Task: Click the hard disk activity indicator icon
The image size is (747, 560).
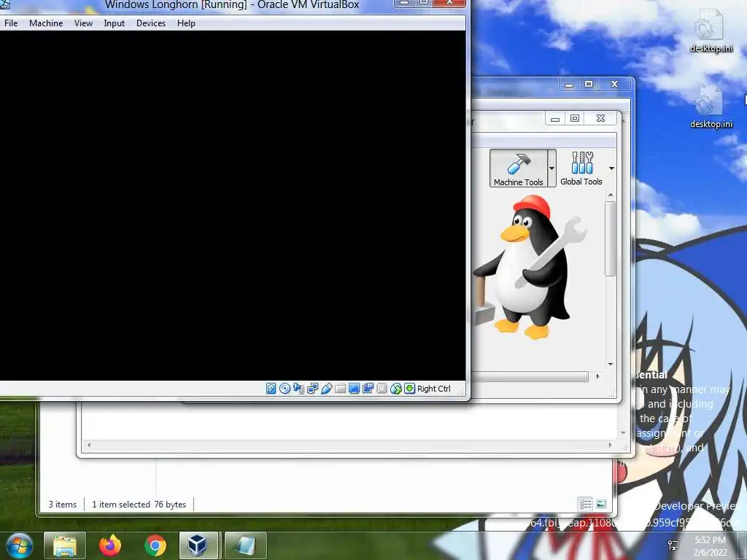Action: 271,389
